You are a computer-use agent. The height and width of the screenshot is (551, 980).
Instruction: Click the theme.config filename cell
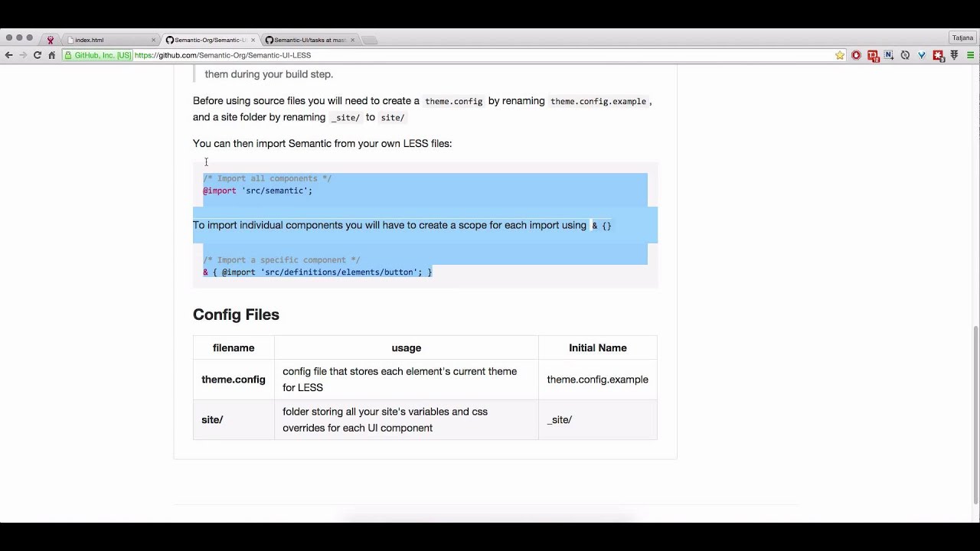click(x=234, y=380)
